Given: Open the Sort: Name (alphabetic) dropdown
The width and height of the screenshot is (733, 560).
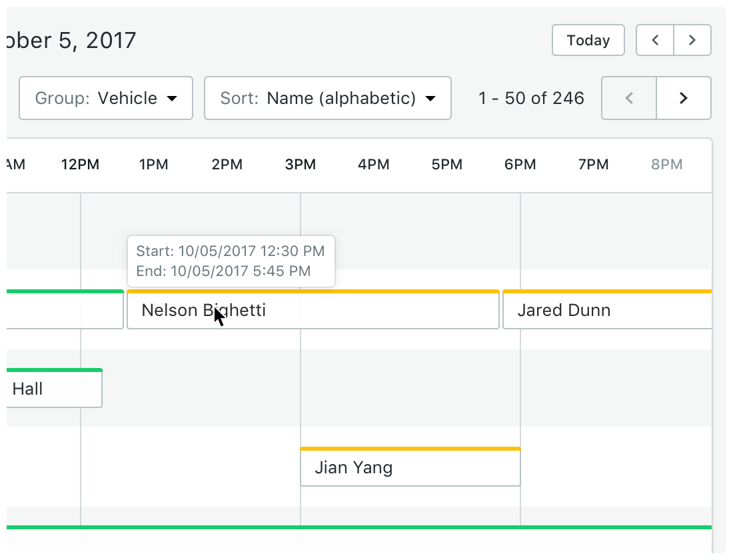Looking at the screenshot, I should pos(327,98).
